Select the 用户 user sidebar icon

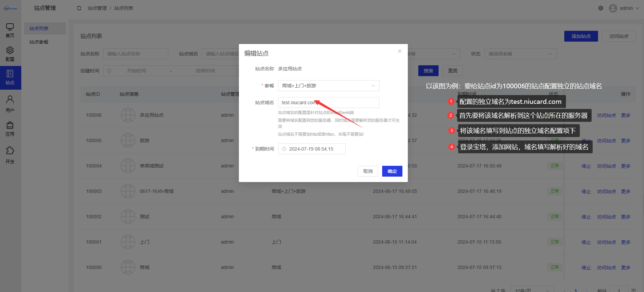click(10, 104)
